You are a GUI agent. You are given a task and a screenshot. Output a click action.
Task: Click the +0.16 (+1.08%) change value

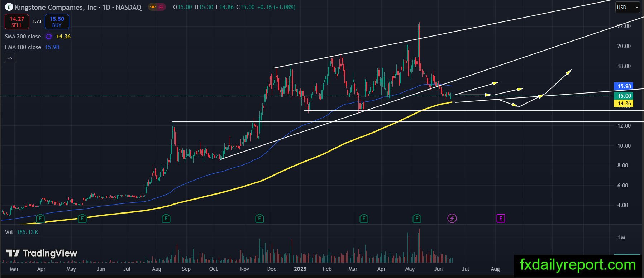[276, 7]
